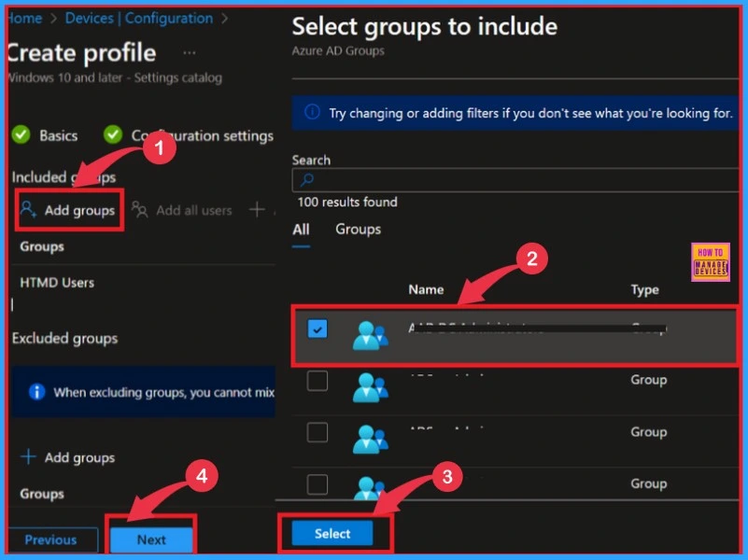Switch to the All tab
Viewport: 748px width, 560px height.
tap(301, 230)
